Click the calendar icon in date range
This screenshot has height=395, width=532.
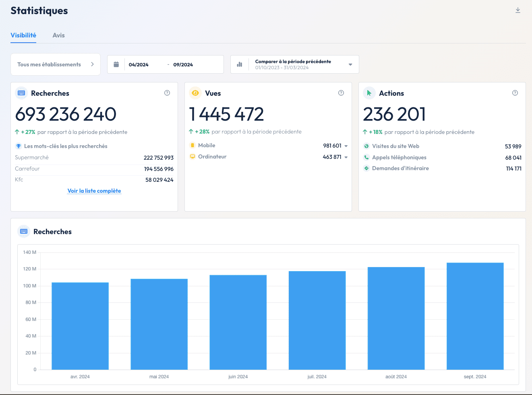click(x=116, y=64)
